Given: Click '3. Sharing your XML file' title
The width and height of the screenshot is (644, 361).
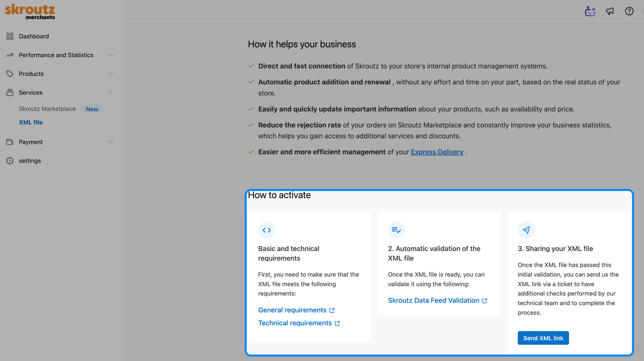Looking at the screenshot, I should click(x=555, y=248).
